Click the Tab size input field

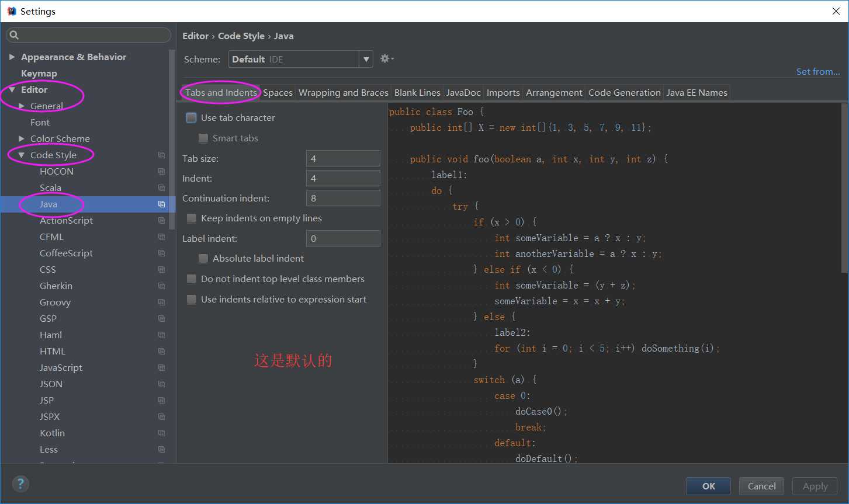click(343, 158)
